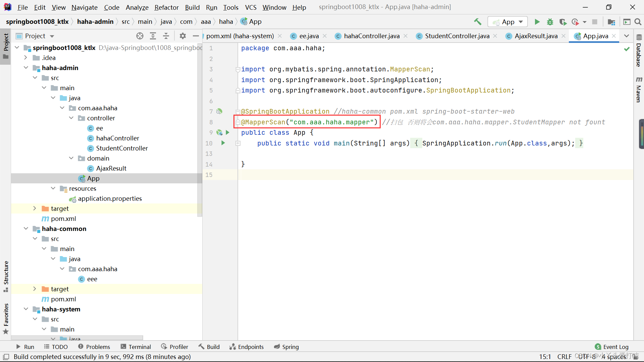Open the Database tool window
Viewport: 644px width, 362px height.
639,51
